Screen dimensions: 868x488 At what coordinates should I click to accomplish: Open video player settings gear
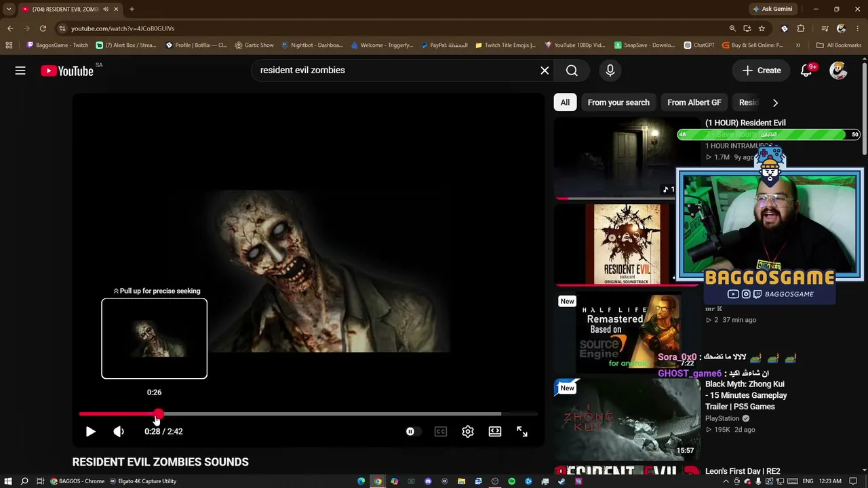click(468, 431)
